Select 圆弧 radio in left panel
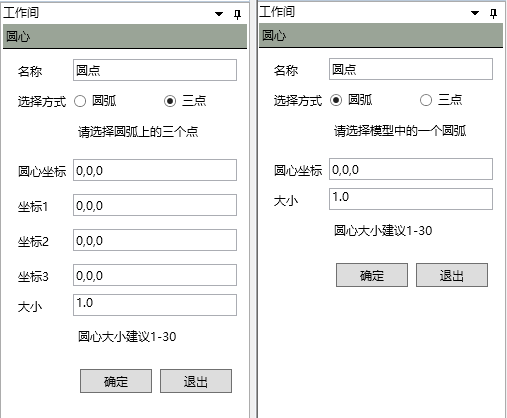 [x=80, y=101]
